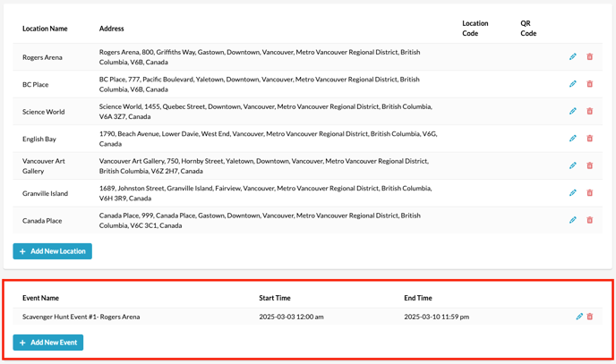Delete the English Bay location

point(590,139)
